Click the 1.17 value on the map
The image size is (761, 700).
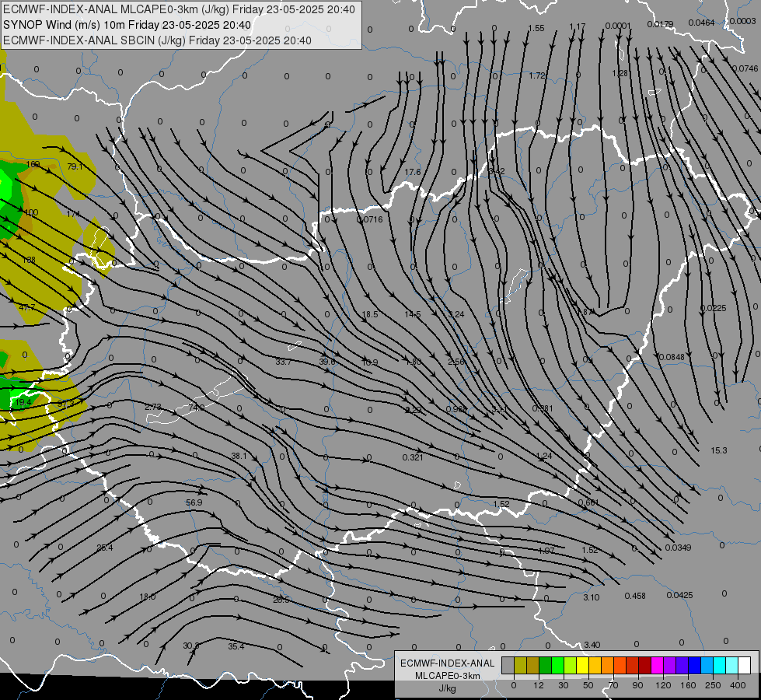(x=578, y=26)
